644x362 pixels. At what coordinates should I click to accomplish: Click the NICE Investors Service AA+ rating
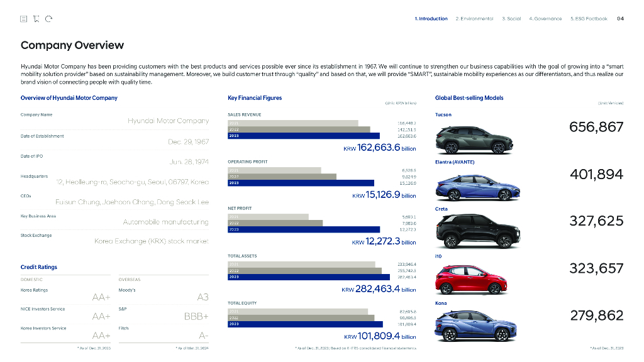click(x=101, y=317)
